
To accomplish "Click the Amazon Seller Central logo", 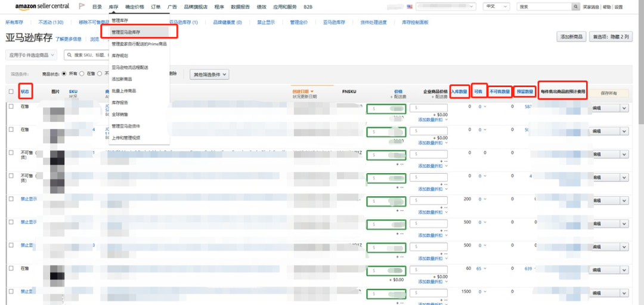I will 42,7.
